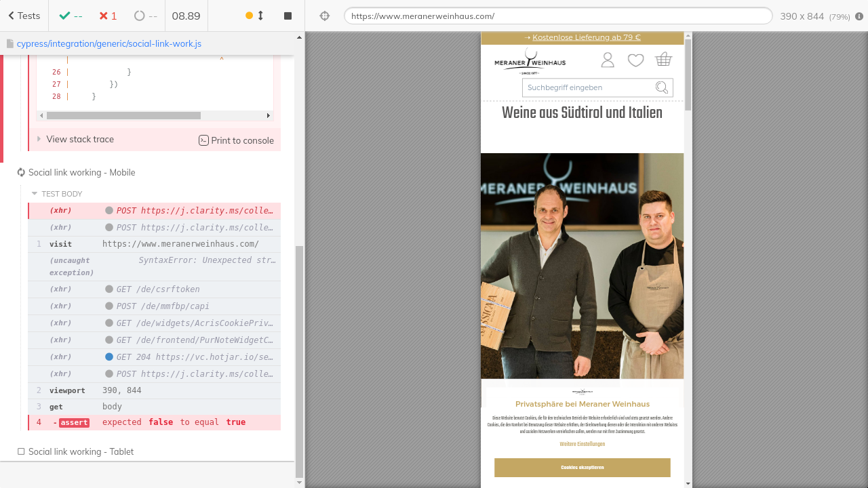Stop the running test
The image size is (868, 488).
click(x=288, y=16)
